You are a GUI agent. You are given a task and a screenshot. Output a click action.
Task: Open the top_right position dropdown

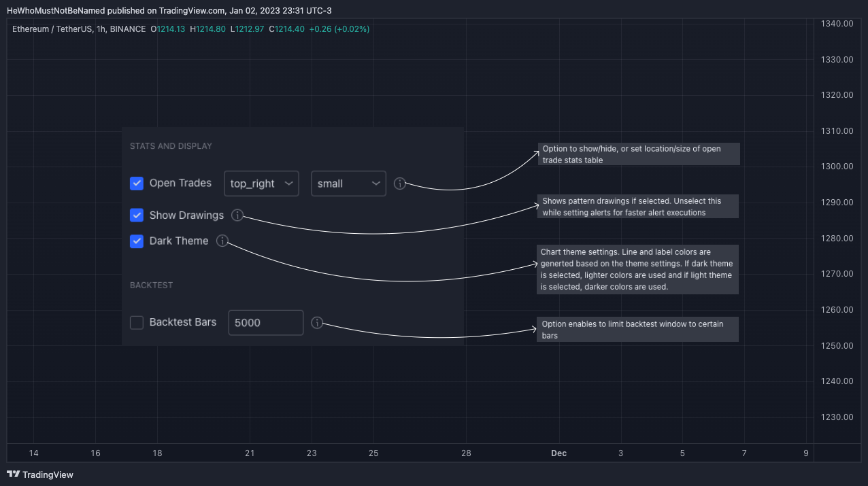pos(261,184)
